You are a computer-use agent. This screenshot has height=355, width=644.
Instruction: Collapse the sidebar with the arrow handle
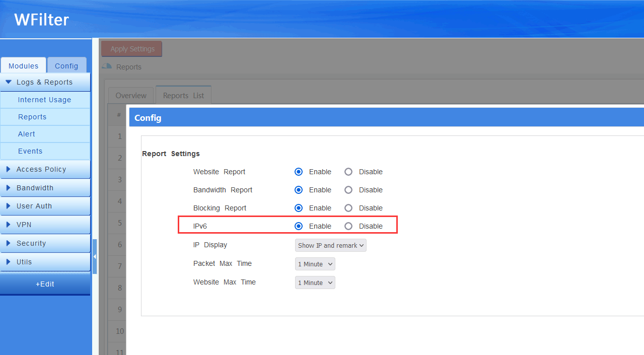click(95, 257)
